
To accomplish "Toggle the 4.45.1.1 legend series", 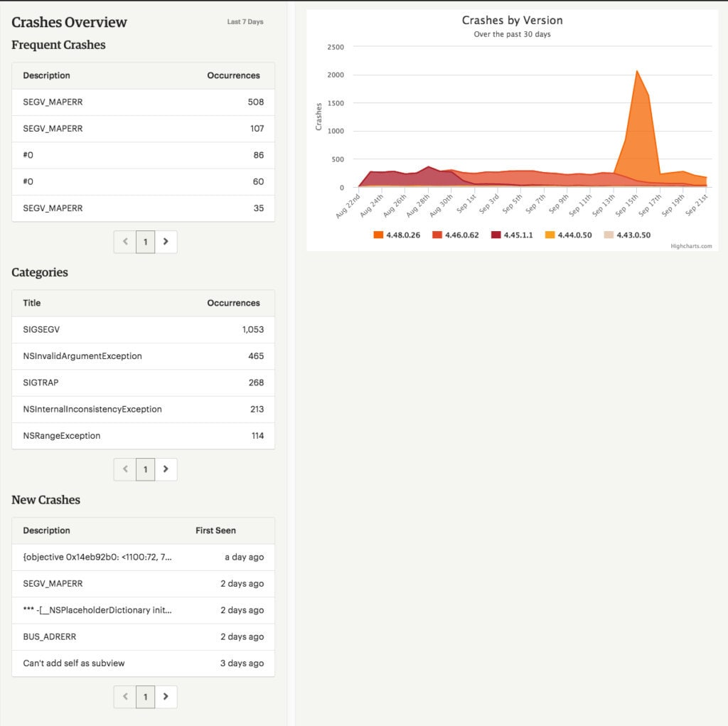I will tap(512, 235).
